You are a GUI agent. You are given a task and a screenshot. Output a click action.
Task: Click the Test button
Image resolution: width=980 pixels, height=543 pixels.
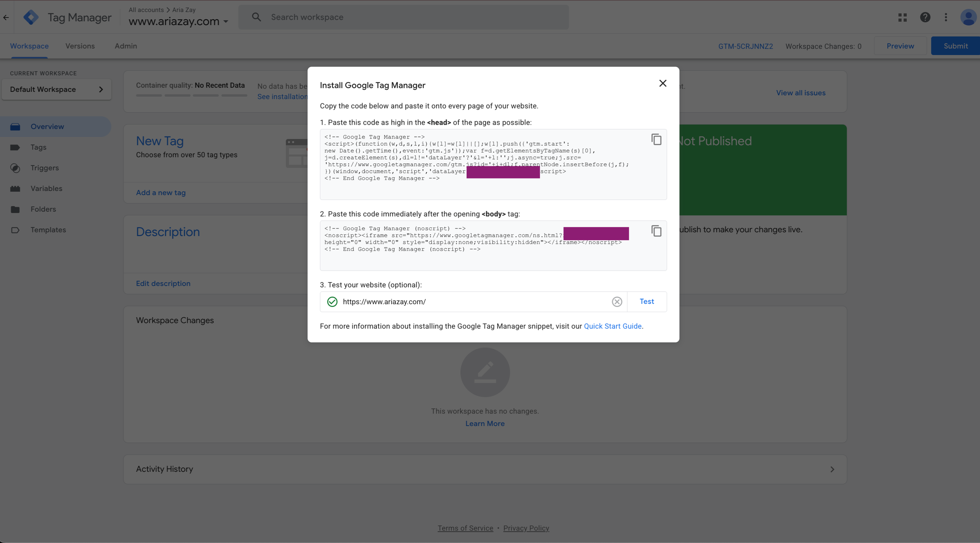point(646,301)
